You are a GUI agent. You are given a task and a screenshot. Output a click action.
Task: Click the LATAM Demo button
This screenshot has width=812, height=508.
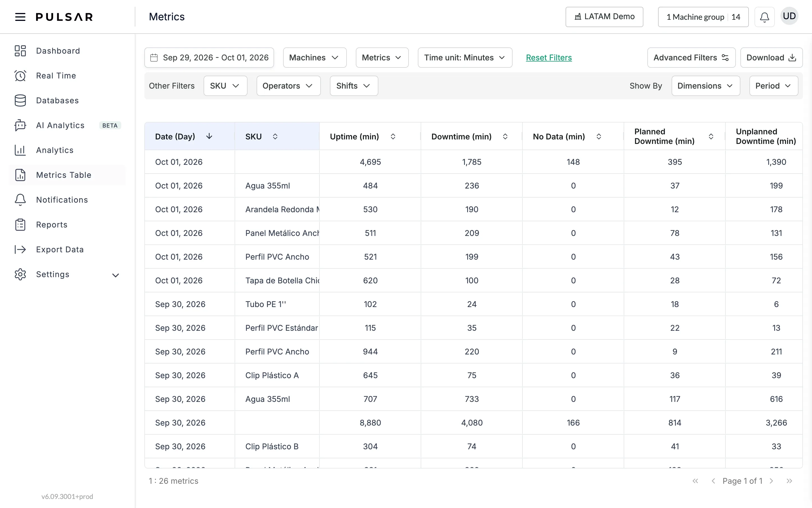point(604,17)
